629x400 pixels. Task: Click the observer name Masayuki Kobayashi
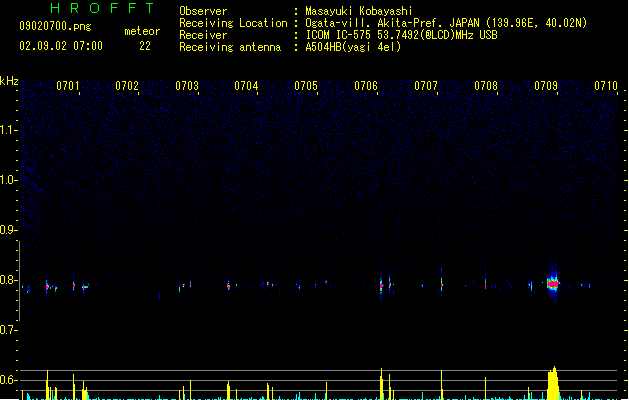[x=359, y=11]
